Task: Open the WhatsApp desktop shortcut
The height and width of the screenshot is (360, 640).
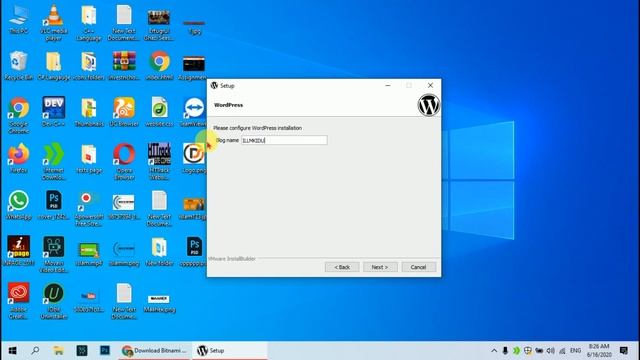Action: coord(18,204)
